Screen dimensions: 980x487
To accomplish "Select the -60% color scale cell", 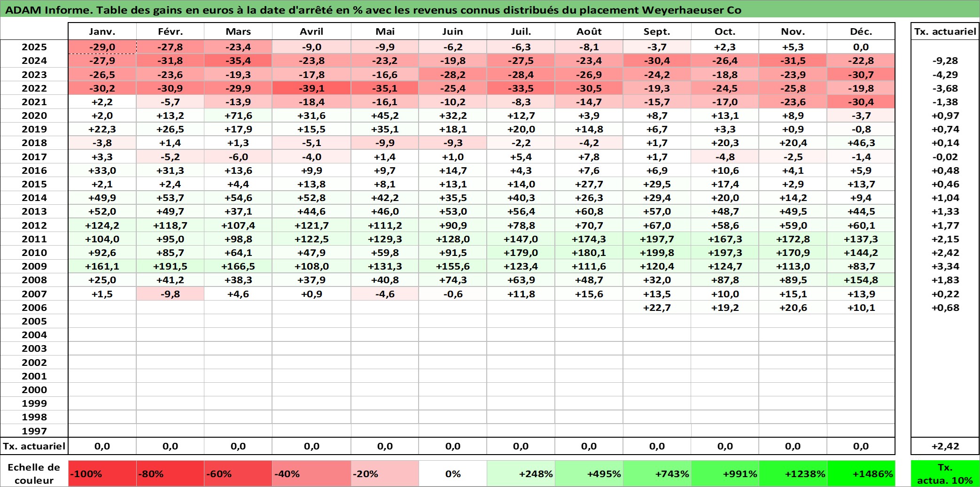I will [238, 473].
